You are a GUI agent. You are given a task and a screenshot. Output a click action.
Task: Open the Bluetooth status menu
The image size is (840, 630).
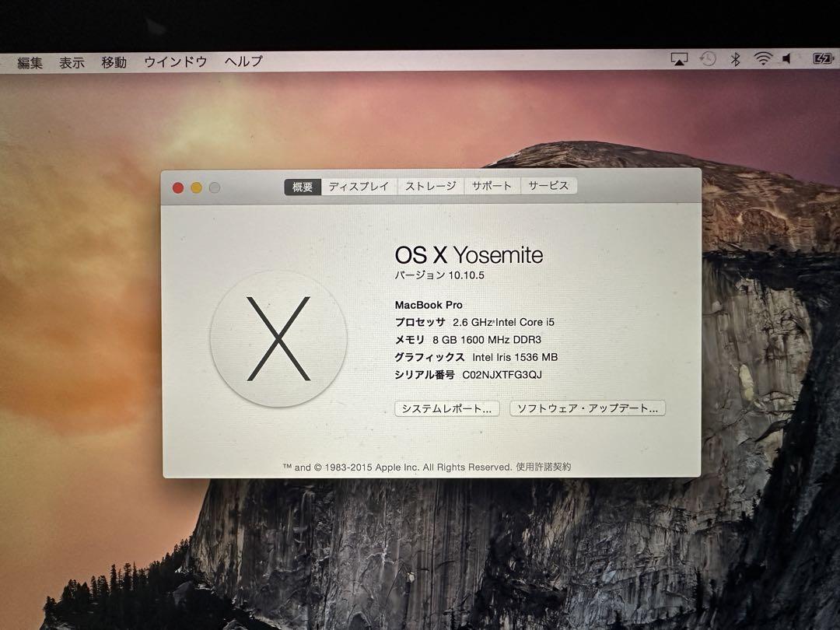coord(736,59)
